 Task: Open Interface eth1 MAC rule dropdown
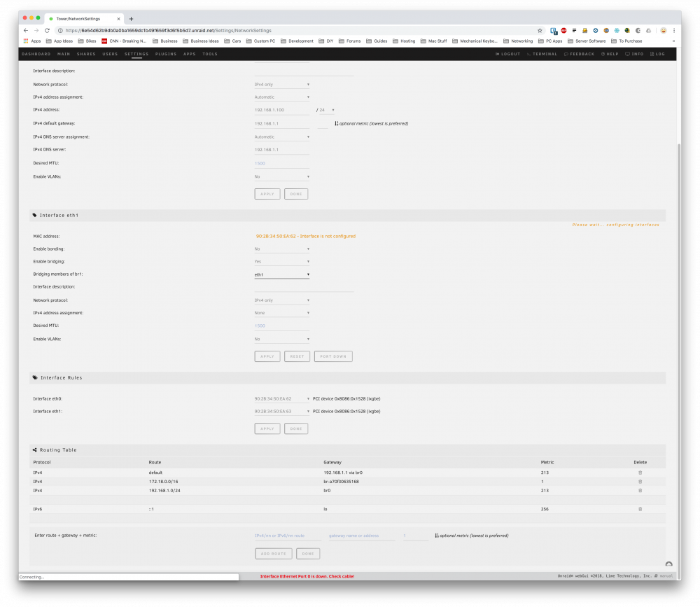(x=281, y=412)
